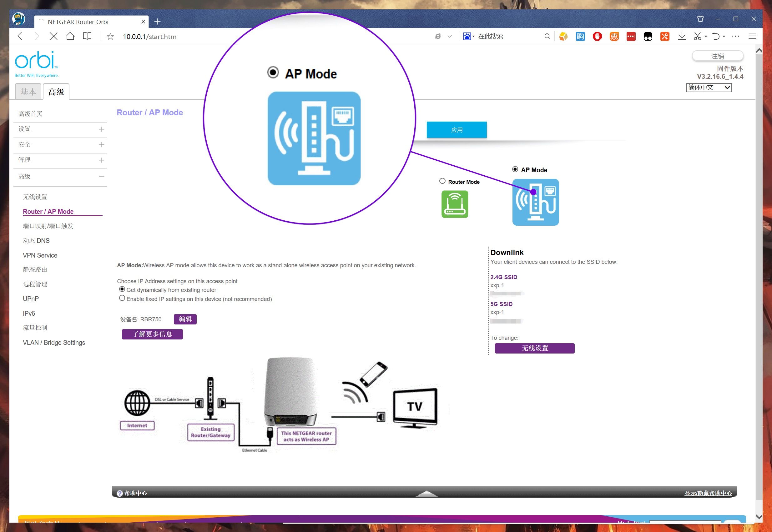This screenshot has width=772, height=532.
Task: Click the help center question mark icon
Action: tap(119, 493)
